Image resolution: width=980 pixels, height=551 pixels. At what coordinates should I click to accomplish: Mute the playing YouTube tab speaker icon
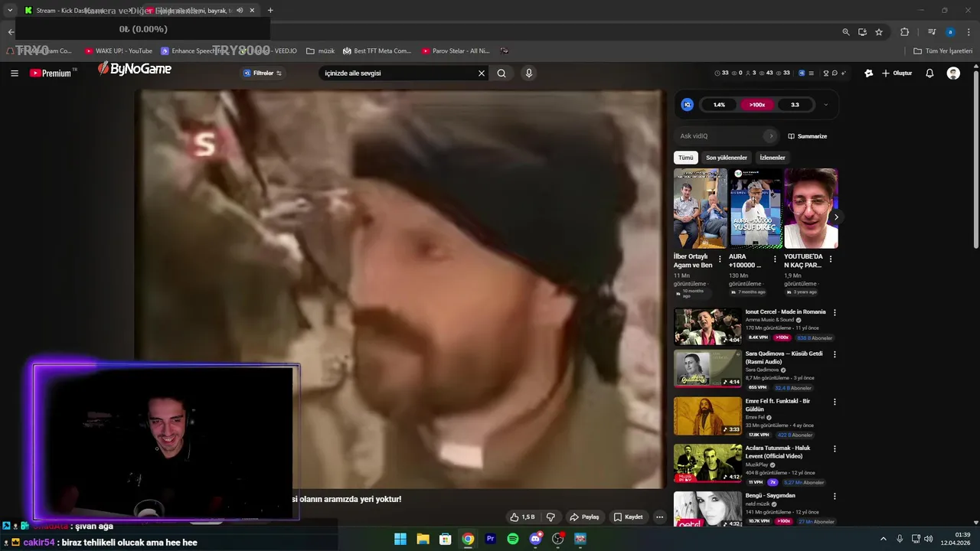[x=240, y=11]
